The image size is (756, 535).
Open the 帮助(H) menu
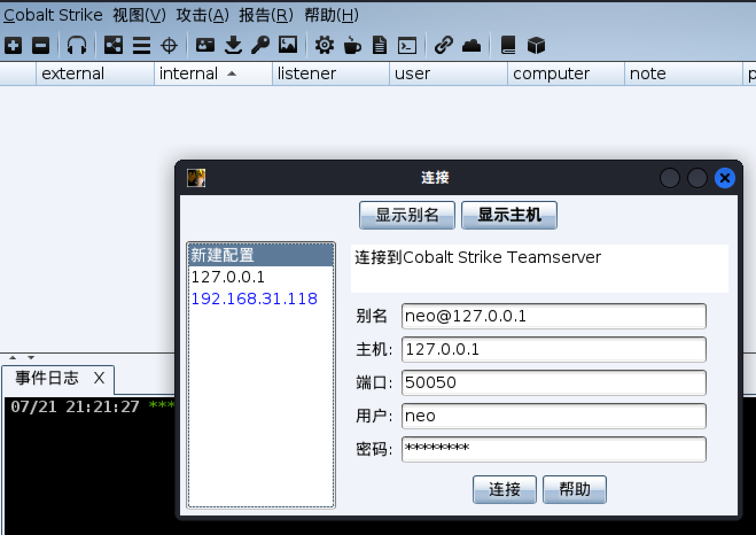(x=332, y=15)
